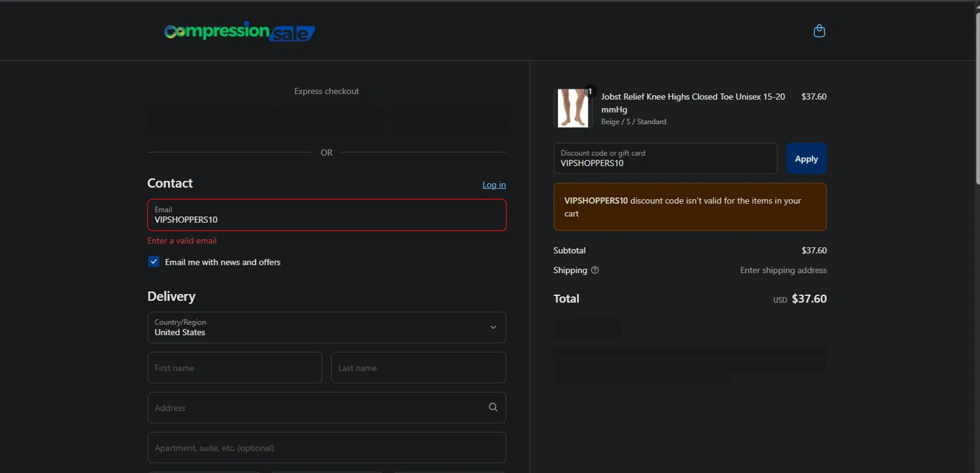
Task: Click the Delivery section heading
Action: [x=171, y=296]
